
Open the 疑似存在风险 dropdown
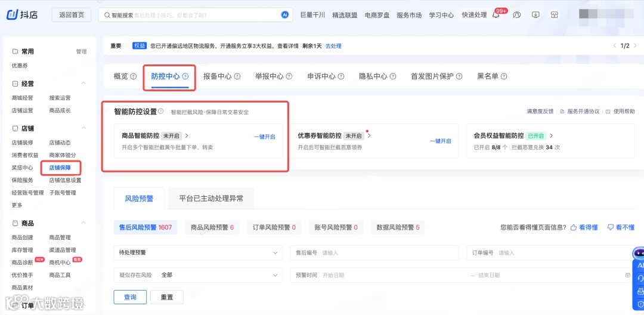(198, 275)
